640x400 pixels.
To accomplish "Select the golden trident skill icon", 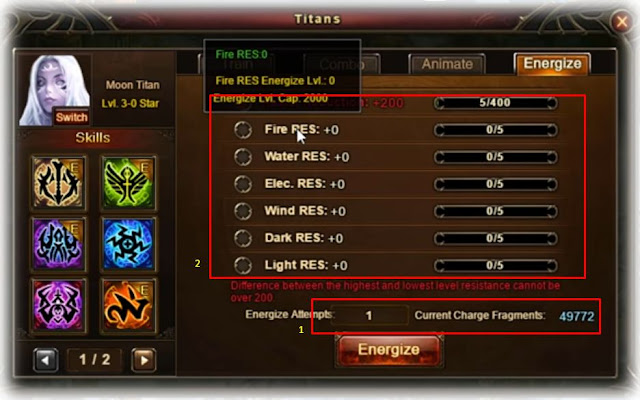I will (58, 182).
